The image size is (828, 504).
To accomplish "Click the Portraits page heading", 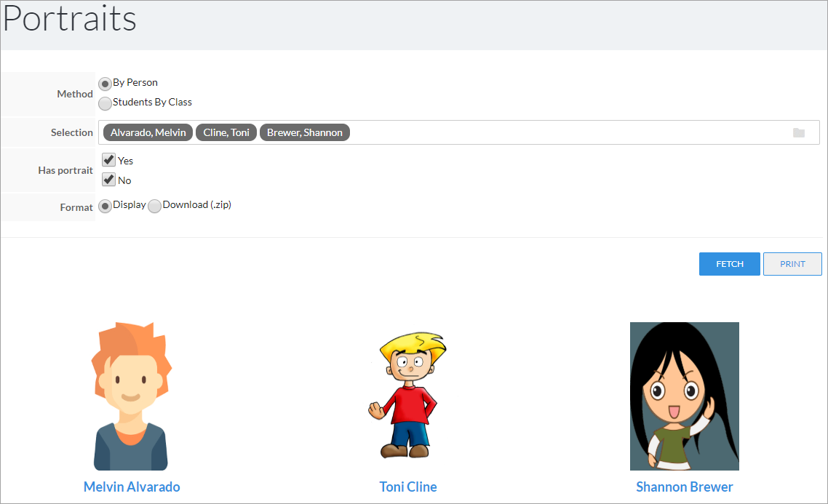I will point(70,19).
